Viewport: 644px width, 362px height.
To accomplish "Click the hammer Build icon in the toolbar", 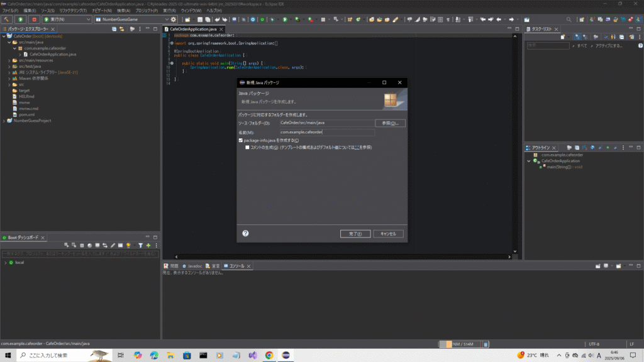I will coord(7,19).
